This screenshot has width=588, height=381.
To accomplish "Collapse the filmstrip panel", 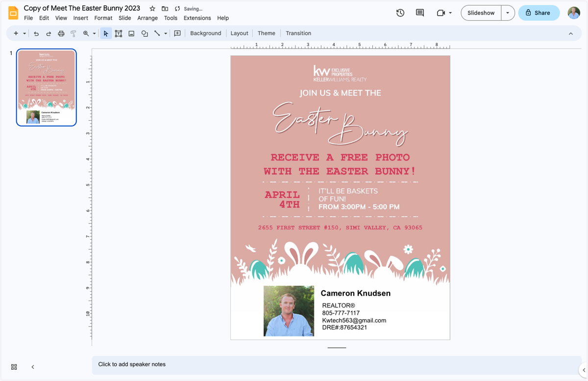I will [x=33, y=367].
